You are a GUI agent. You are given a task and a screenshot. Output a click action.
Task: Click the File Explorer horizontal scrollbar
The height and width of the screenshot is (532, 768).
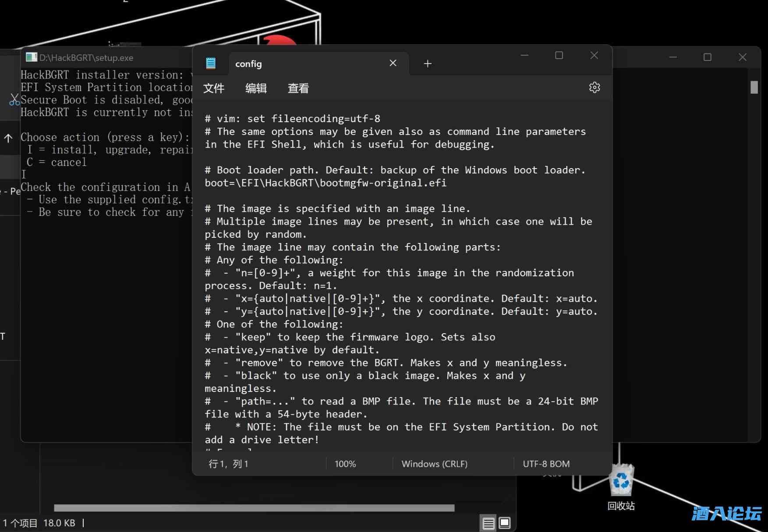coord(254,508)
